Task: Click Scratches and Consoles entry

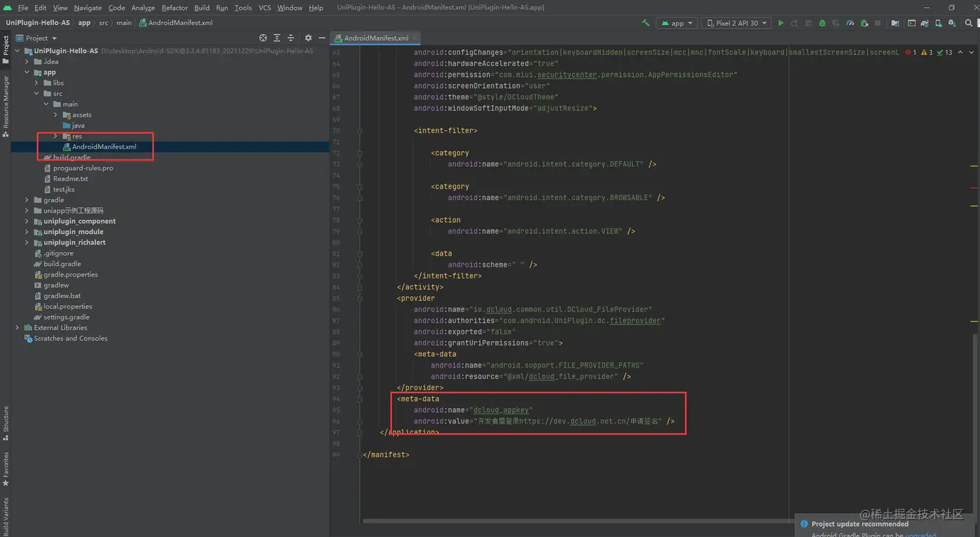Action: point(70,338)
